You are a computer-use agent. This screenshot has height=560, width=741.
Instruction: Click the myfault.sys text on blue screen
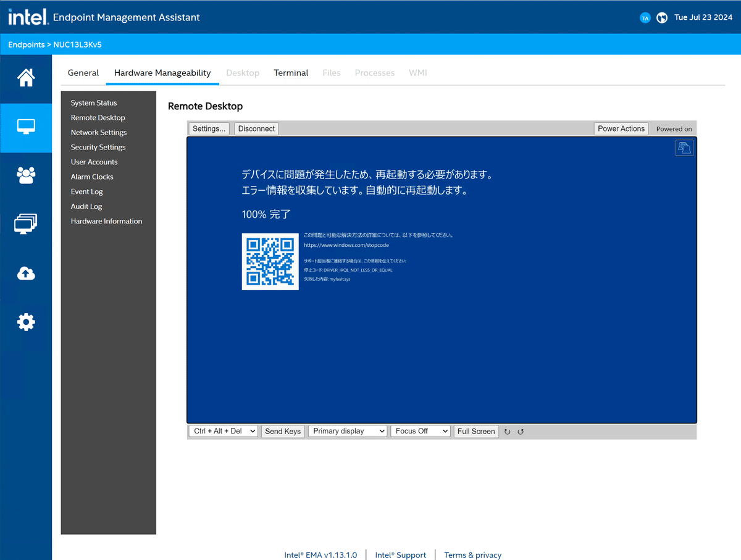pos(340,280)
